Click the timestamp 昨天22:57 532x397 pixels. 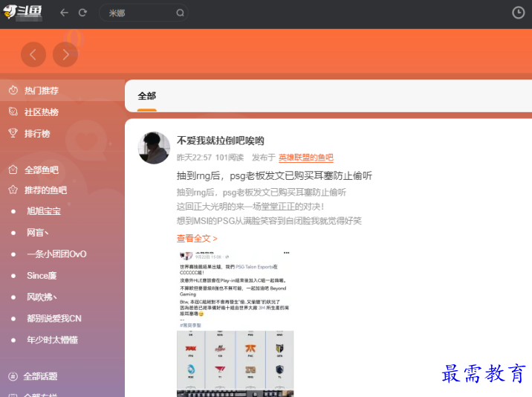click(194, 158)
